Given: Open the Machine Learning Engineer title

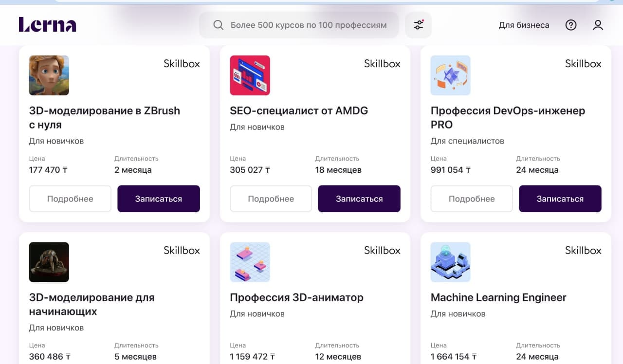Looking at the screenshot, I should pyautogui.click(x=498, y=297).
